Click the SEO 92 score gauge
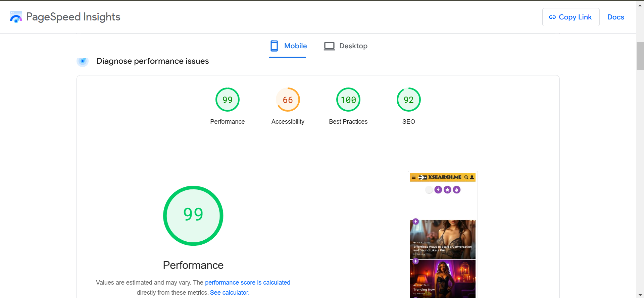Screen dimensions: 644x298 click(409, 100)
